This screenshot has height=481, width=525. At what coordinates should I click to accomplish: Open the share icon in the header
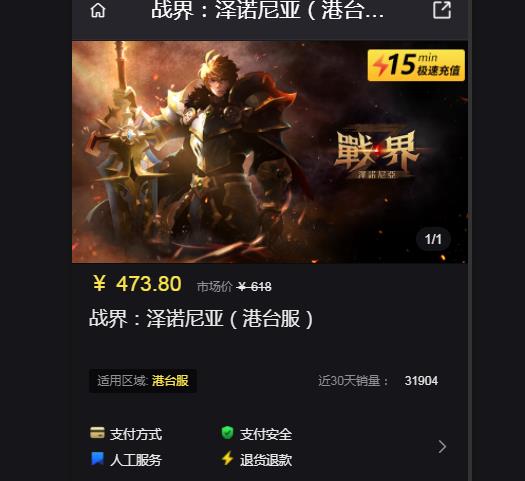pos(442,10)
